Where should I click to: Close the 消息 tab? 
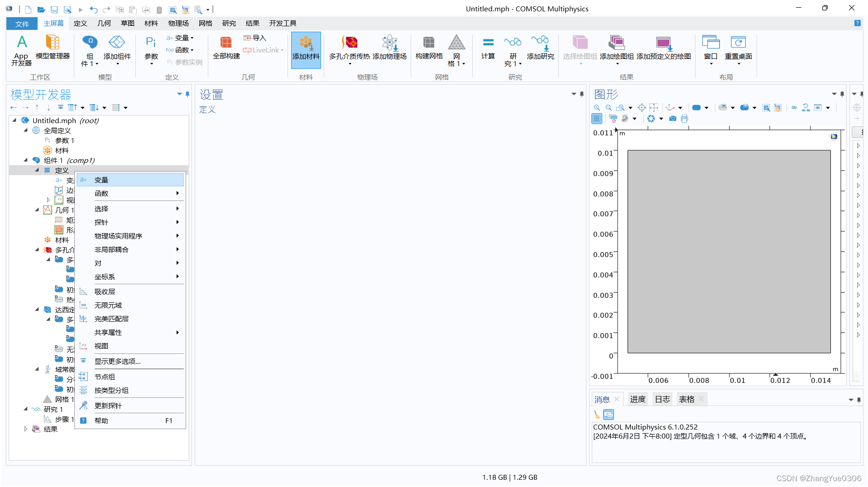pos(617,399)
